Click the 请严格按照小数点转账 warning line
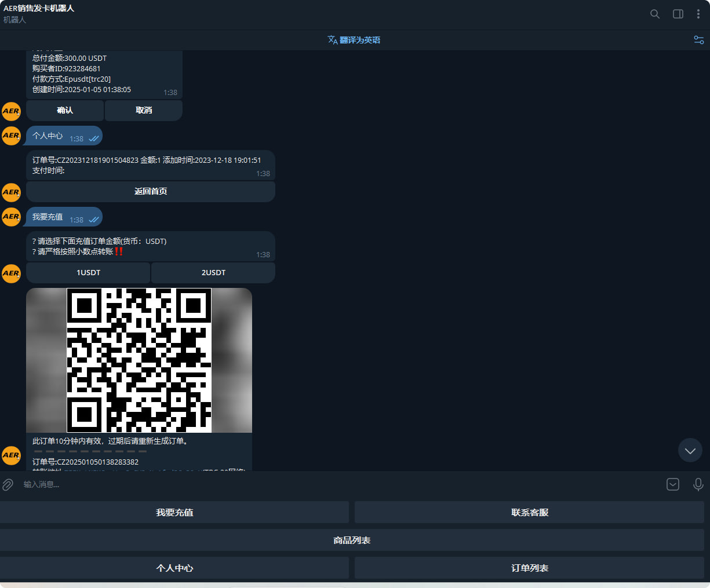 tap(78, 251)
